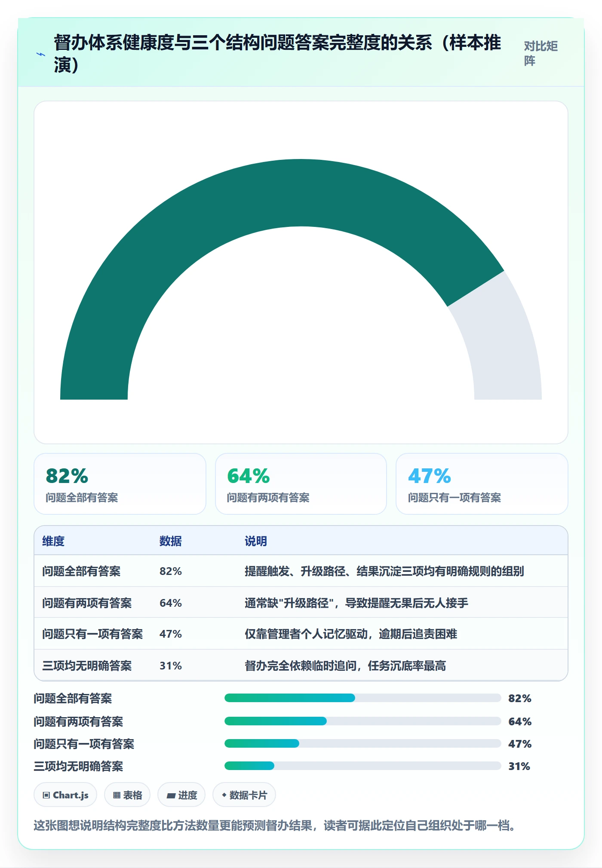602x868 pixels.
Task: Click the description starting with 提醒触发、升级路径
Action: [x=384, y=571]
